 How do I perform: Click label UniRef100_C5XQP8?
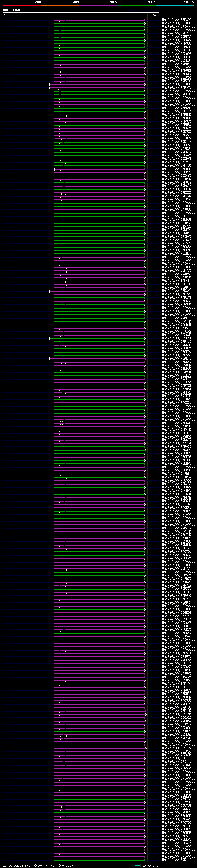(177, 54)
